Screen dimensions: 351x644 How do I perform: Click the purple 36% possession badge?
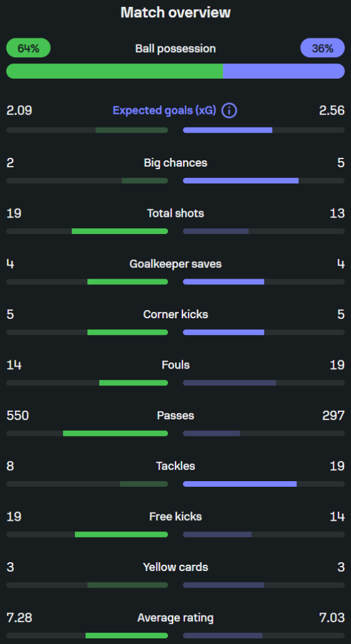click(x=323, y=48)
